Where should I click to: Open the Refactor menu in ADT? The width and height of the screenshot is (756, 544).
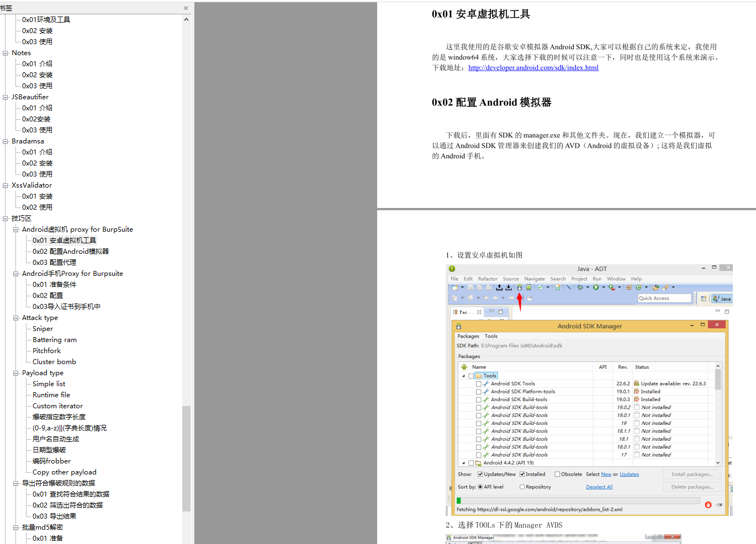pos(488,279)
